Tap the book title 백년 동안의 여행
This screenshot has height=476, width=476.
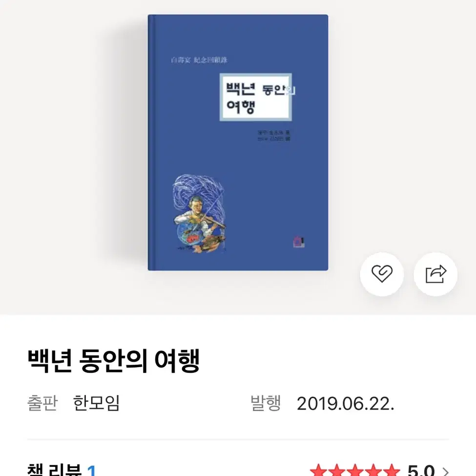(114, 361)
